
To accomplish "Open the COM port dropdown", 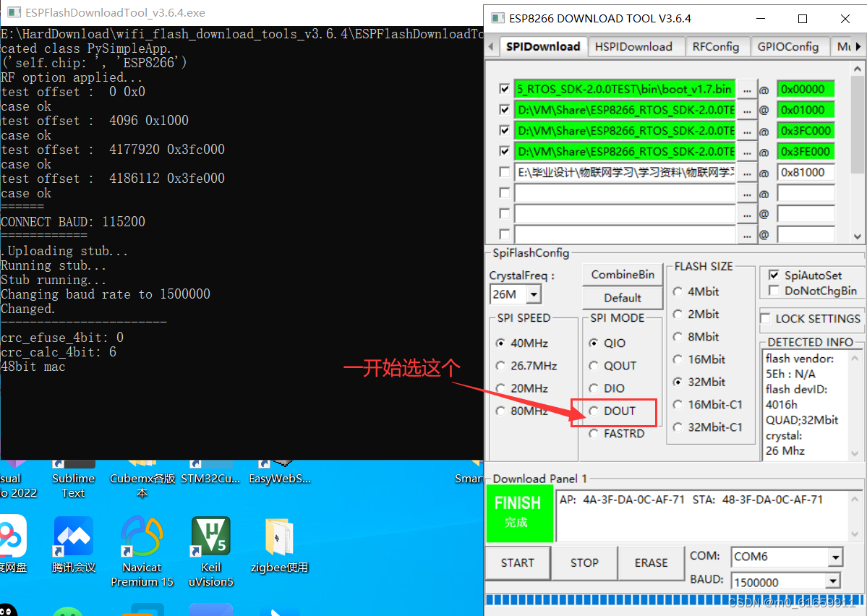I will [835, 557].
